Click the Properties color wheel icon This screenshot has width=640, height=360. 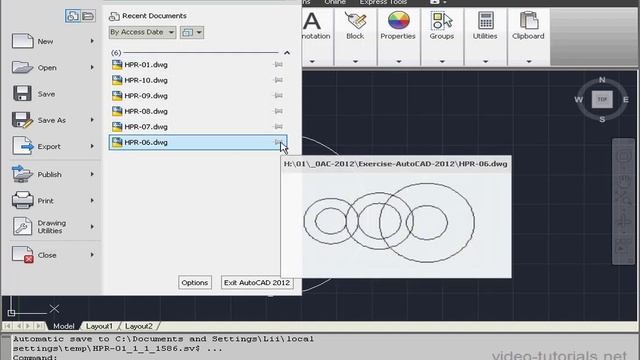(398, 20)
